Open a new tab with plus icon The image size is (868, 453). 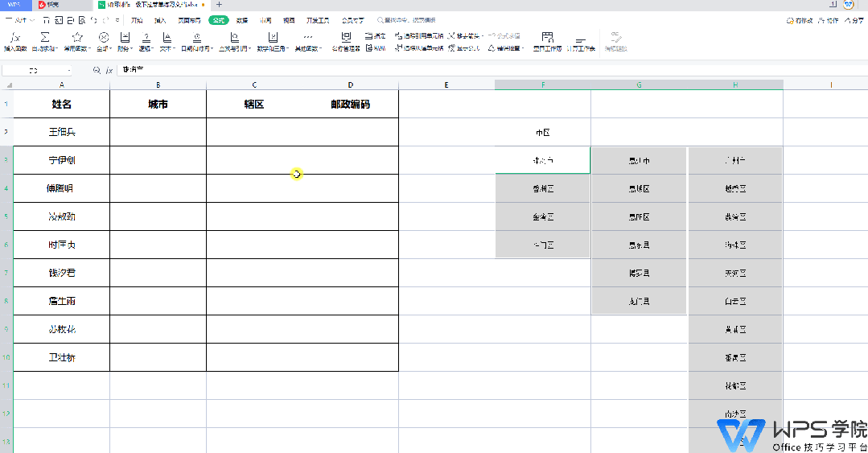pos(219,5)
